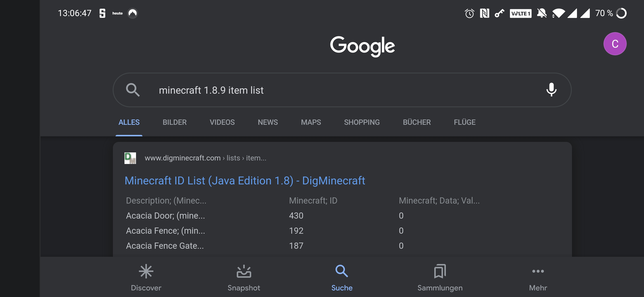This screenshot has height=297, width=644.
Task: Tap the round mountain-logo notification icon
Action: 133,13
